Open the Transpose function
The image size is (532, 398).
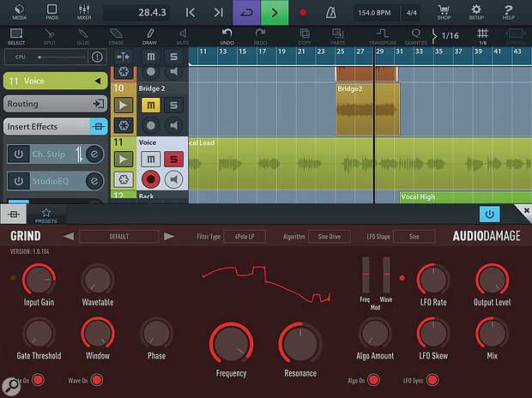383,37
